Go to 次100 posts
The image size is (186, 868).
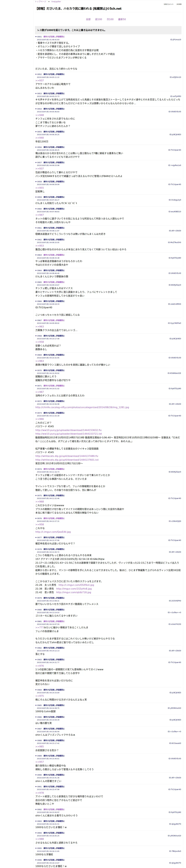pyautogui.click(x=110, y=20)
